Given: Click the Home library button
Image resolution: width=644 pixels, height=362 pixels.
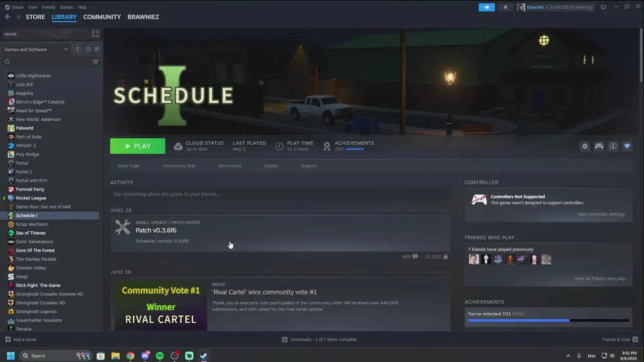Looking at the screenshot, I should pyautogui.click(x=45, y=34).
